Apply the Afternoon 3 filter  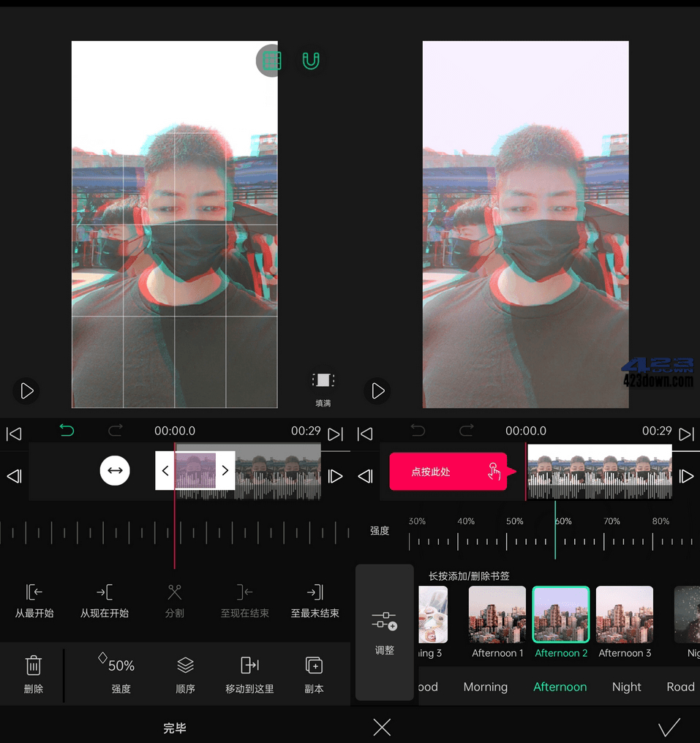[x=624, y=614]
